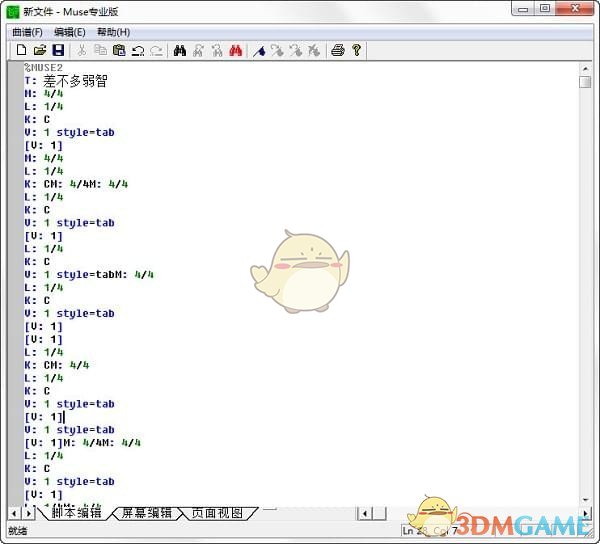This screenshot has height=544, width=600.
Task: Click the Redo arrow icon
Action: coord(156,50)
